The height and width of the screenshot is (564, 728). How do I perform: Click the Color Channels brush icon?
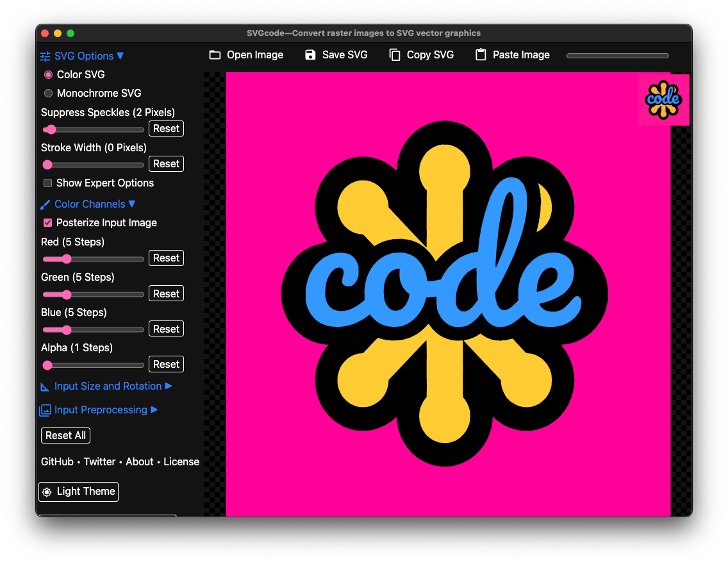coord(45,204)
